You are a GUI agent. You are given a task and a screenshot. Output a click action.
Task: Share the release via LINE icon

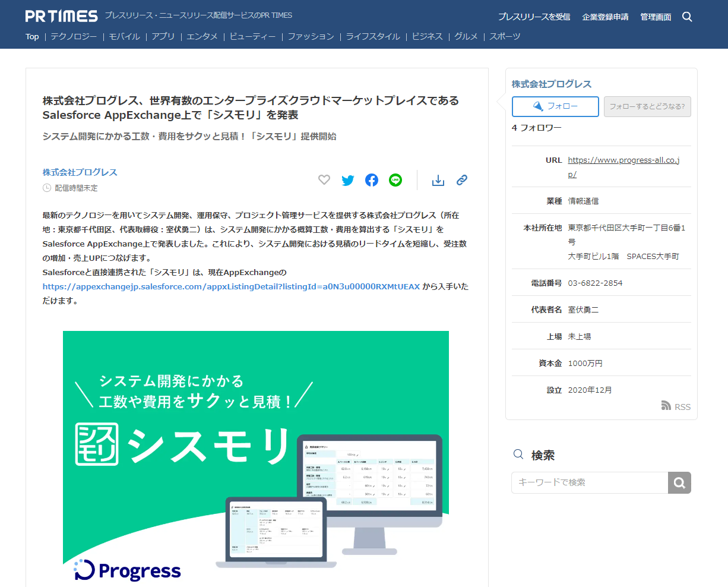pos(395,180)
